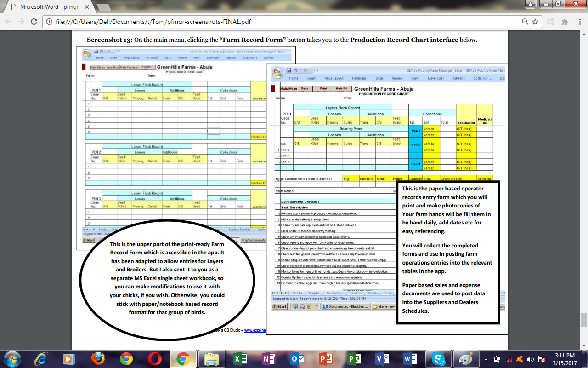Click the forward navigation arrow
588x368 pixels.
[x=21, y=22]
